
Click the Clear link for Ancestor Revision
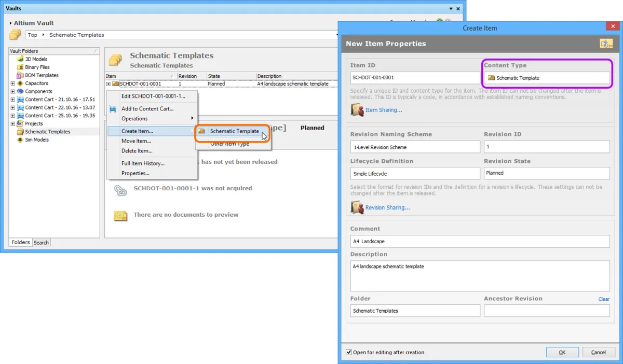click(x=604, y=299)
